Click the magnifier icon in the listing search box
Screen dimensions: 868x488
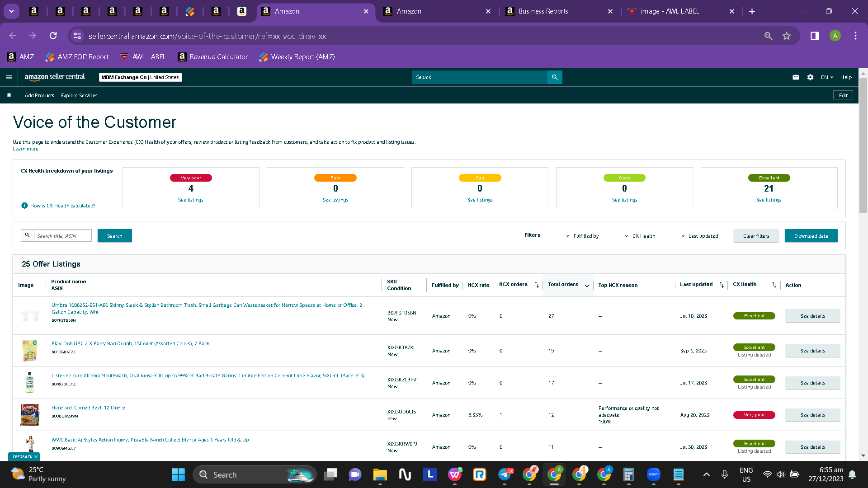click(x=27, y=235)
